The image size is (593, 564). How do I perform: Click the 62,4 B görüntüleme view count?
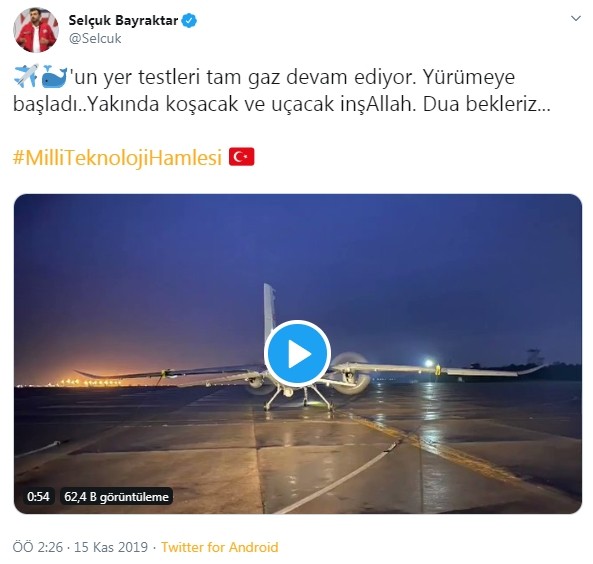click(116, 496)
